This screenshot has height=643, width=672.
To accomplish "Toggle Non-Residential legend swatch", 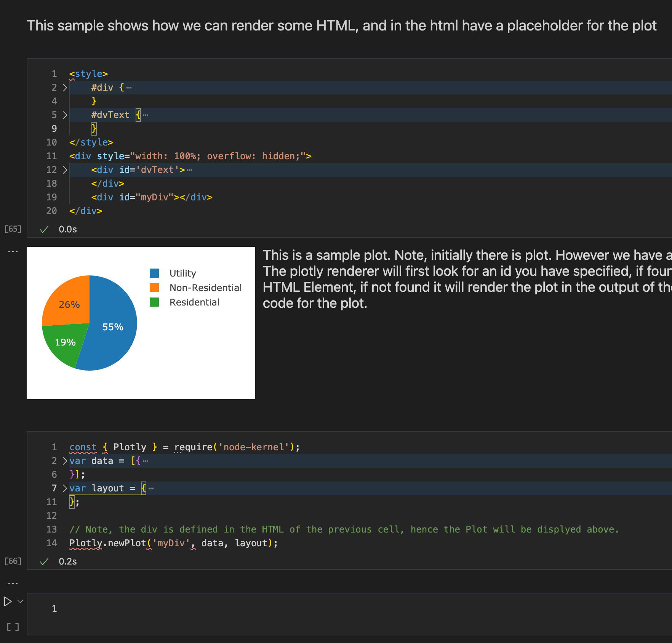I will [154, 288].
